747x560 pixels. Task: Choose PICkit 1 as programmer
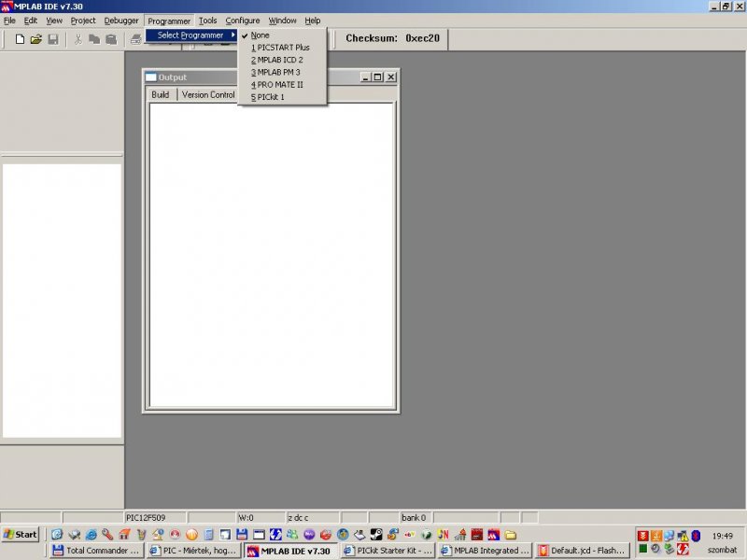pyautogui.click(x=282, y=97)
